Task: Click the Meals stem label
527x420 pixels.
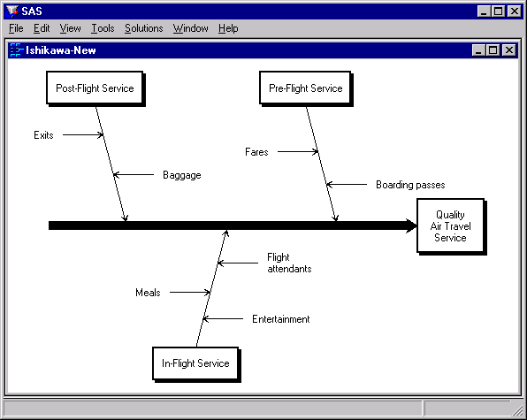Action: tap(148, 293)
